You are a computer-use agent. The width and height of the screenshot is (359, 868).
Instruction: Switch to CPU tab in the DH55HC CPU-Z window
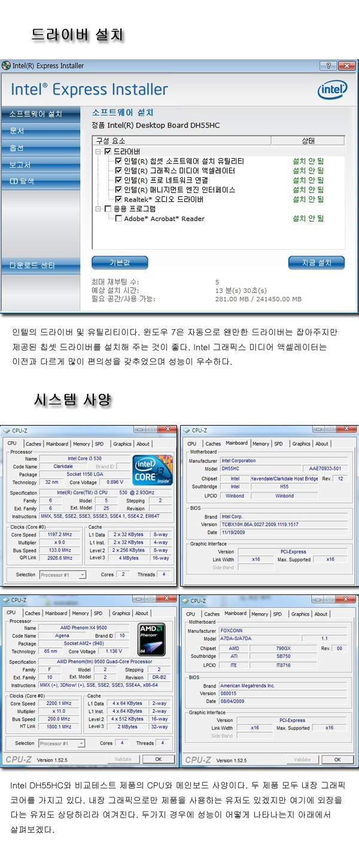[x=191, y=444]
